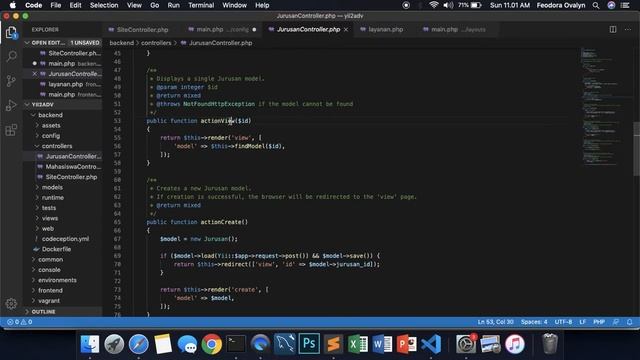Open Photoshop from the dock
Screen dimensions: 640x360
(309, 344)
